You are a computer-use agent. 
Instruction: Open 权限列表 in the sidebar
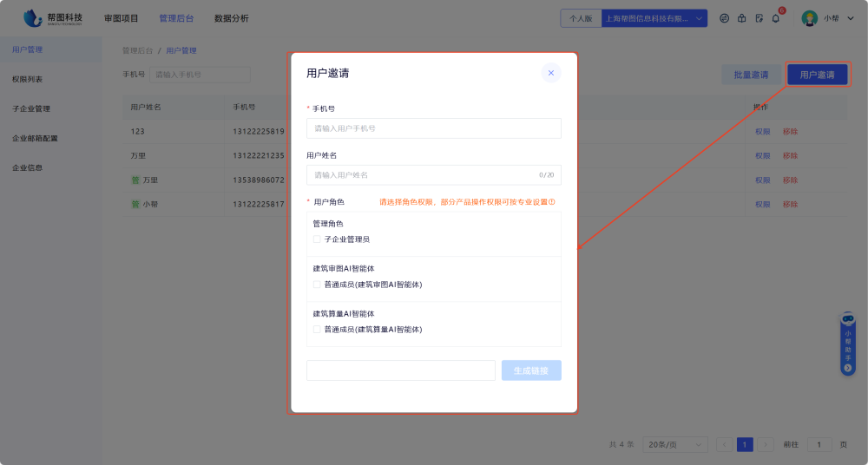pyautogui.click(x=28, y=79)
